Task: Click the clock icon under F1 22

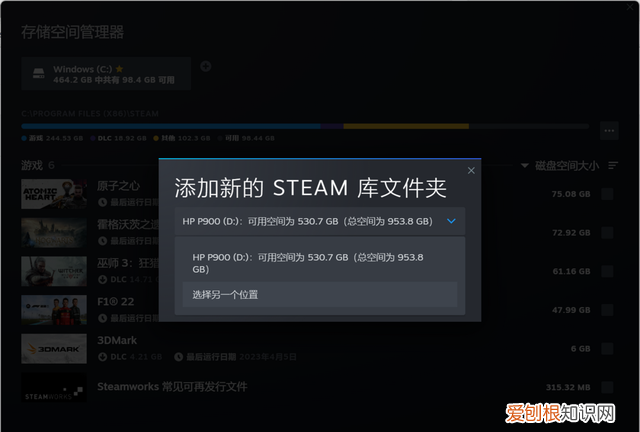Action: (102, 318)
